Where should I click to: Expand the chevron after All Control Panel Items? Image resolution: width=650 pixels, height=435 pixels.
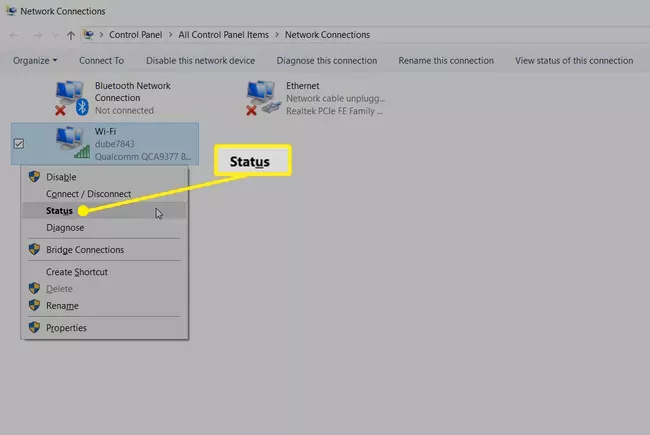click(277, 35)
